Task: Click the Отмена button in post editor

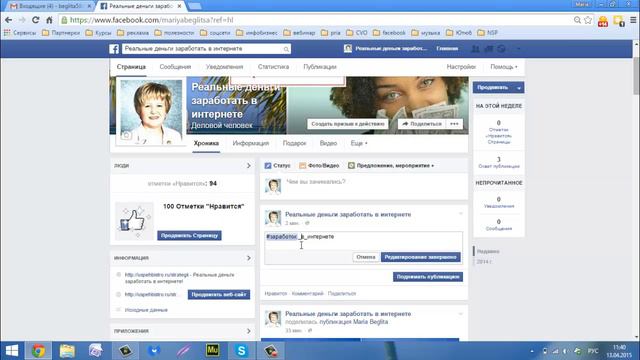Action: click(x=365, y=257)
